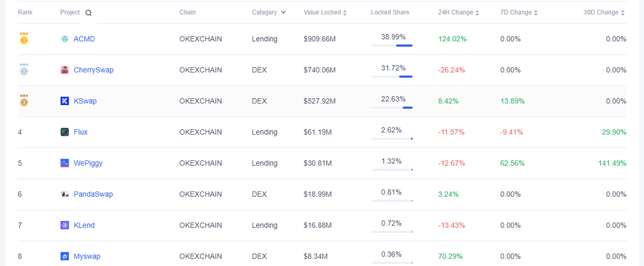Click the DEX category in CherrySwap row
This screenshot has width=644, height=266.
coord(259,70)
